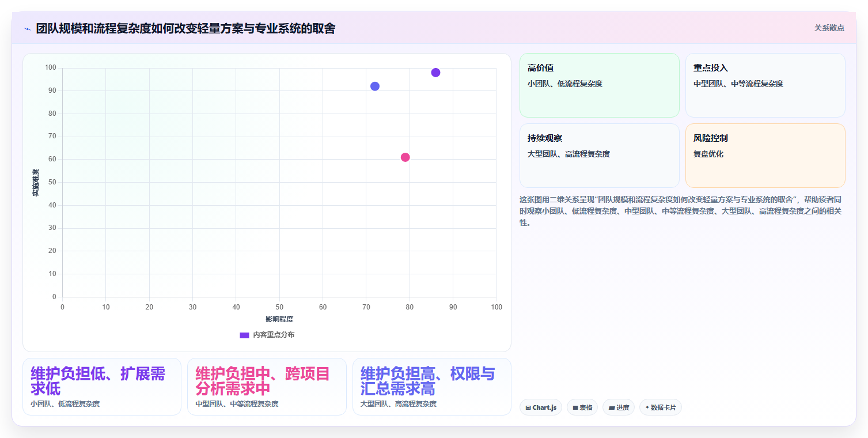Click the sparkle icon in 数据卡片 chip

[647, 407]
